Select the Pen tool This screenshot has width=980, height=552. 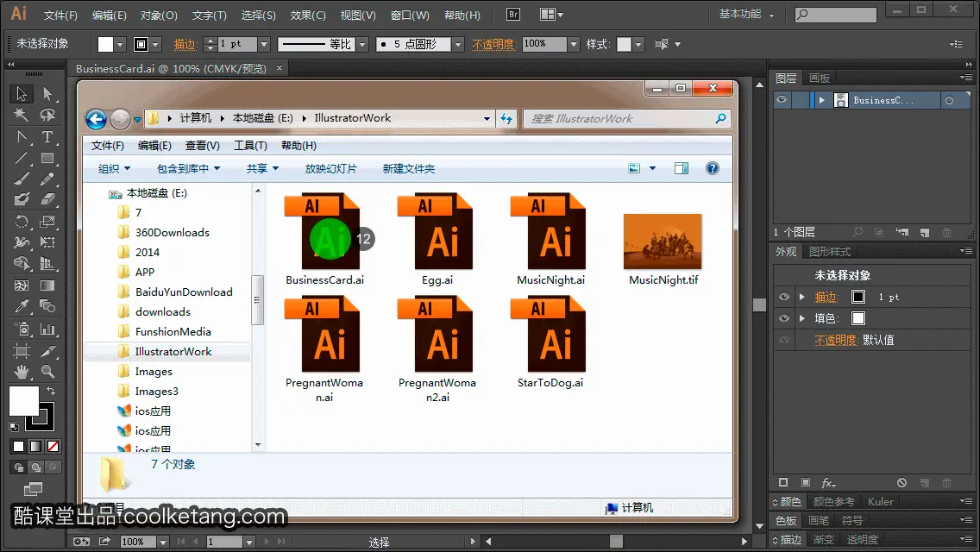[22, 137]
